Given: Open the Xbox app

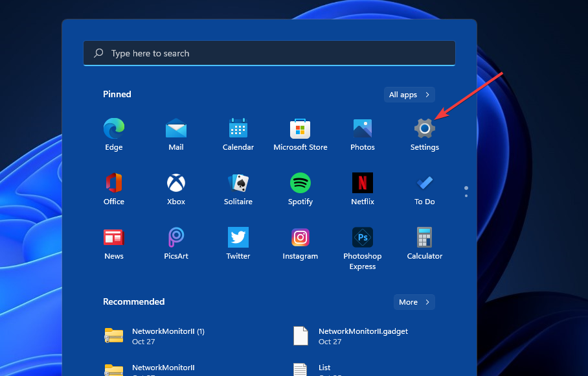Looking at the screenshot, I should click(176, 189).
